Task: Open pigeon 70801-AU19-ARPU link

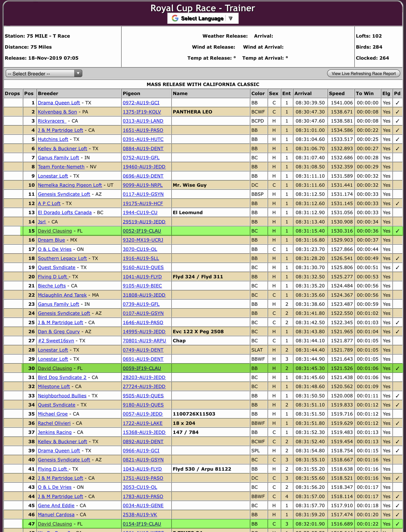Action: pyautogui.click(x=144, y=341)
